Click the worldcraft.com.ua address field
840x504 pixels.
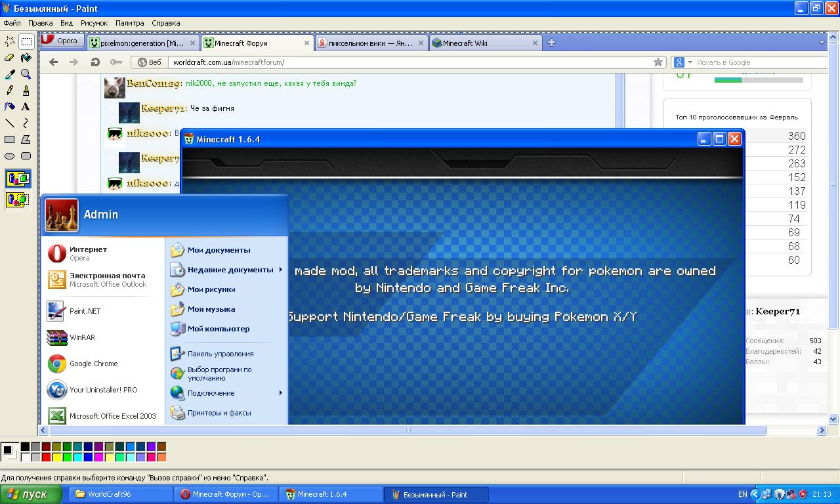(x=410, y=62)
